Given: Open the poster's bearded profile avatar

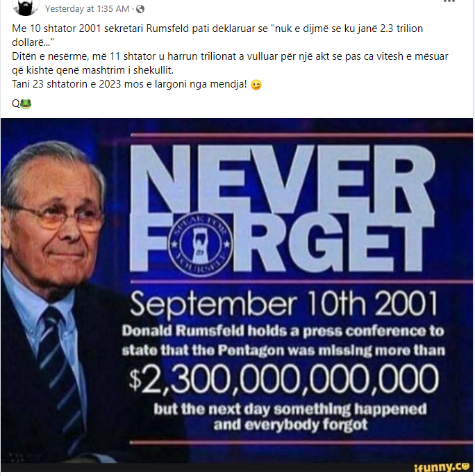Looking at the screenshot, I should (x=26, y=7).
